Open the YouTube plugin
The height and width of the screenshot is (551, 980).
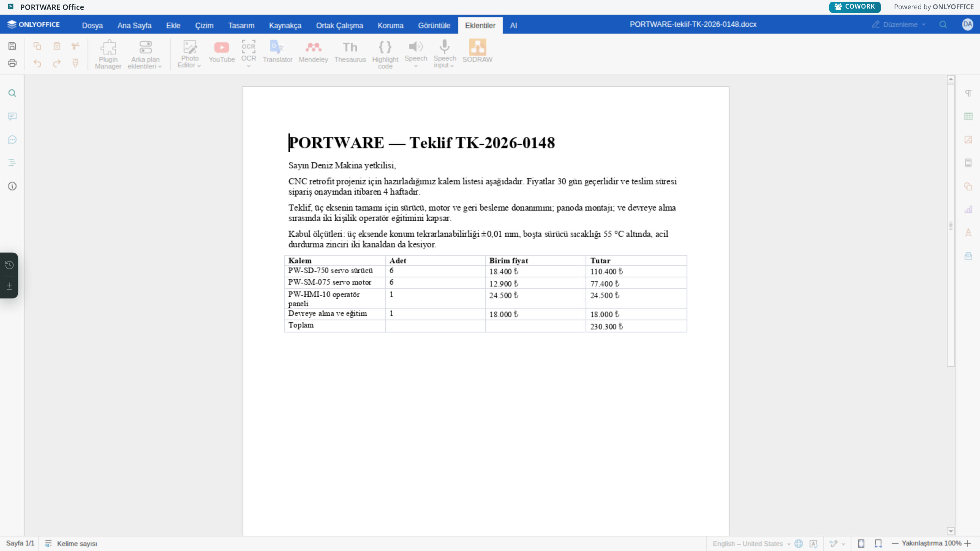[221, 52]
